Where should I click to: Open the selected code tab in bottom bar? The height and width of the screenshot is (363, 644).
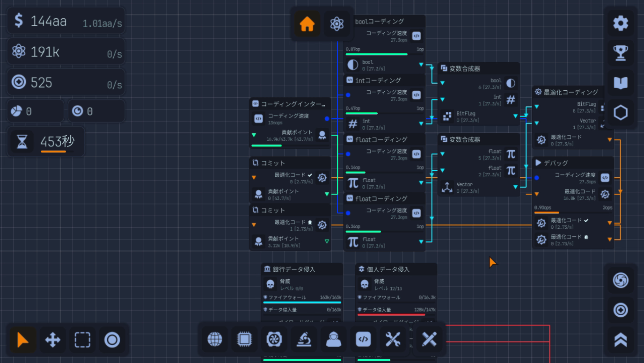tap(363, 340)
